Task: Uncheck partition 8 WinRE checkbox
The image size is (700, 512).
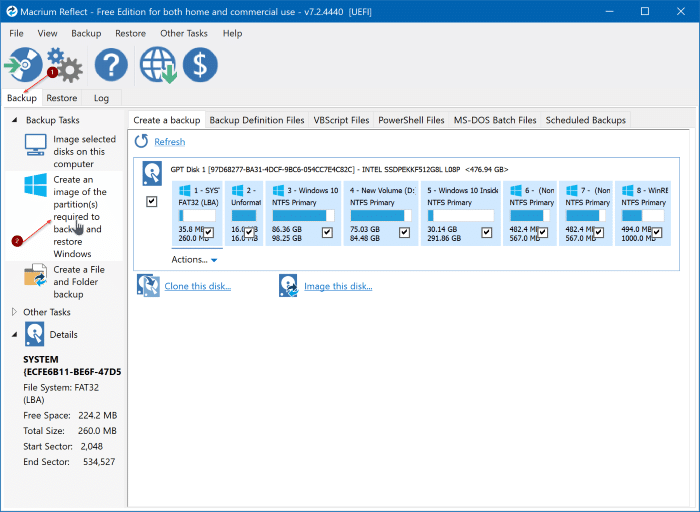Action: pyautogui.click(x=657, y=233)
